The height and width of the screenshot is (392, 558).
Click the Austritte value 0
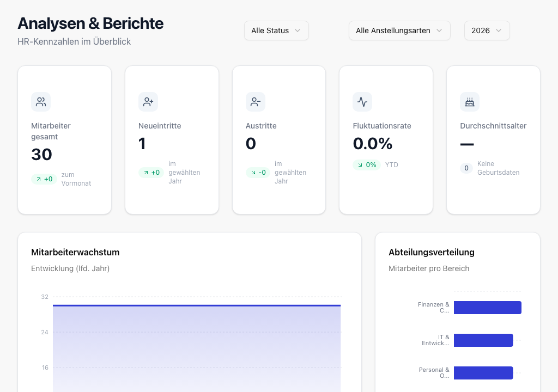click(251, 144)
